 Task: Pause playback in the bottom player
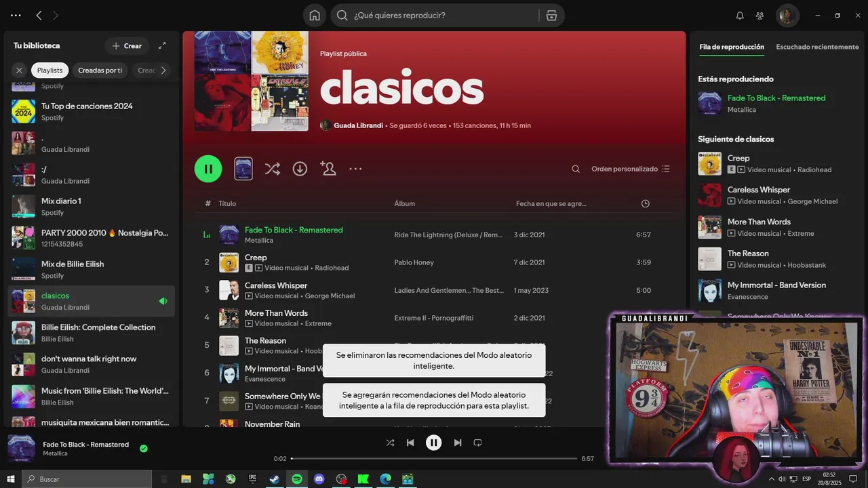point(434,443)
